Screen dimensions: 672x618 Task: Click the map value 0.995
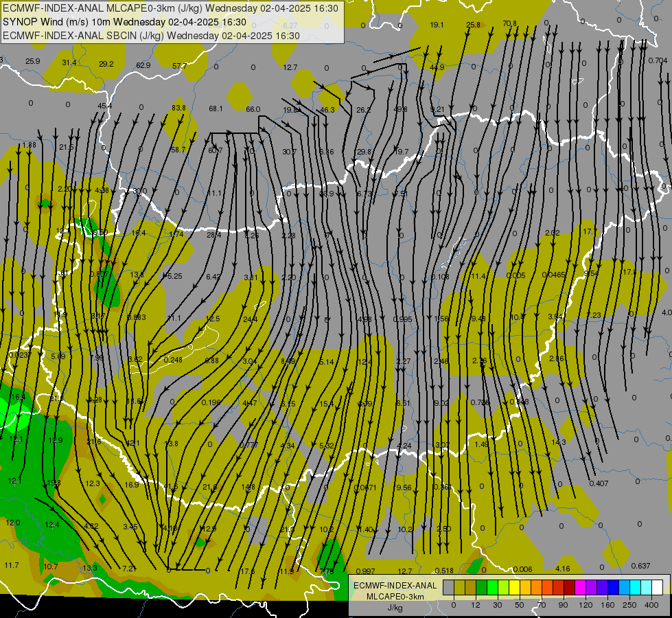tap(402, 319)
